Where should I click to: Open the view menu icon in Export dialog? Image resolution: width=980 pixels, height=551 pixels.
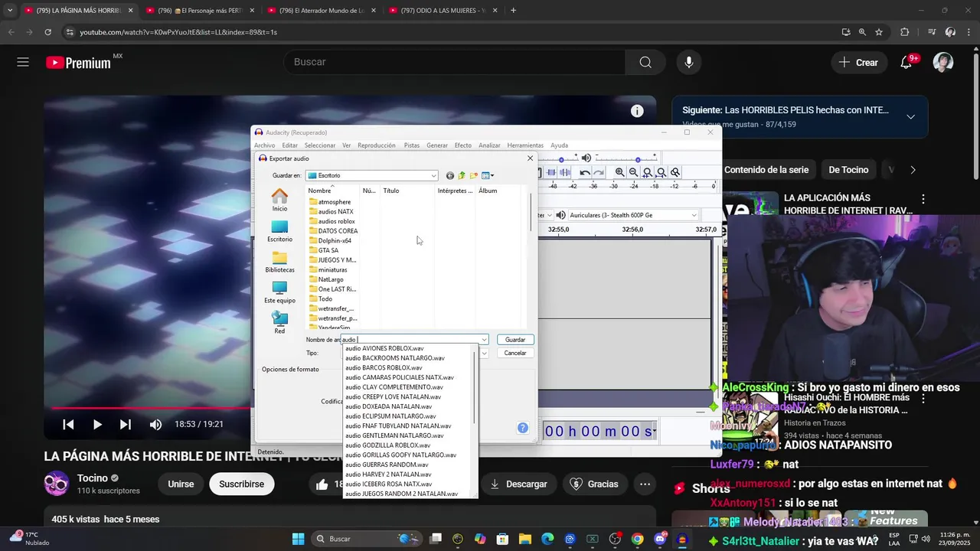coord(488,175)
